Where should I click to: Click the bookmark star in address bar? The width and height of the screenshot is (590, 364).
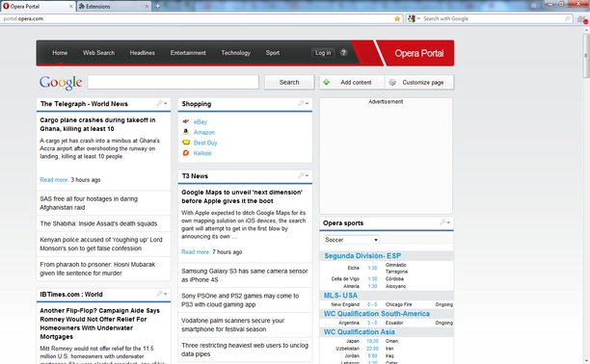click(x=397, y=18)
